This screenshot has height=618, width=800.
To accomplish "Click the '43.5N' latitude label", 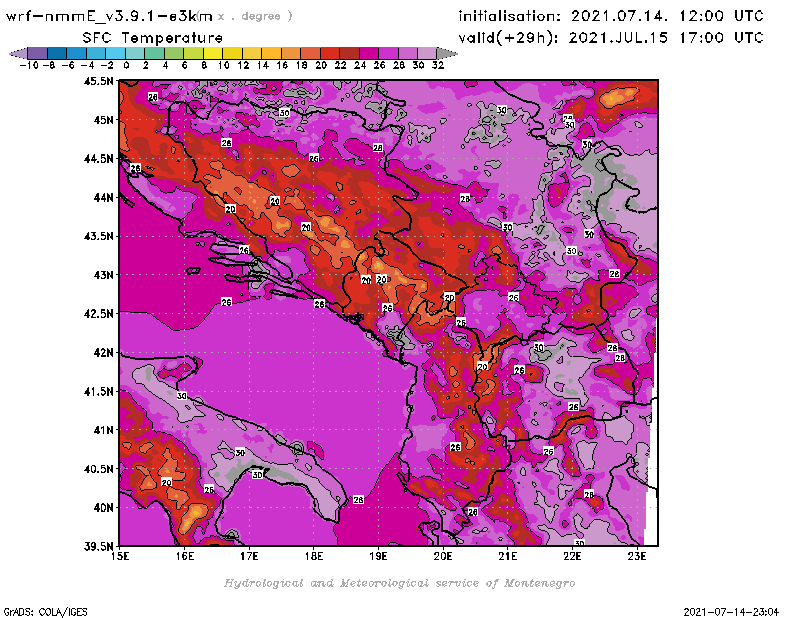I will pyautogui.click(x=98, y=236).
